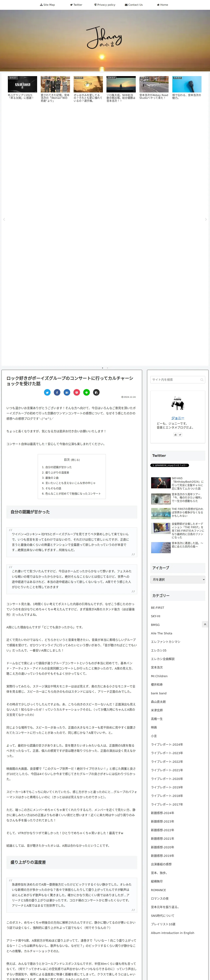Share article via Facebook icon
Viewport: 210px width, 980px height.
57,392
